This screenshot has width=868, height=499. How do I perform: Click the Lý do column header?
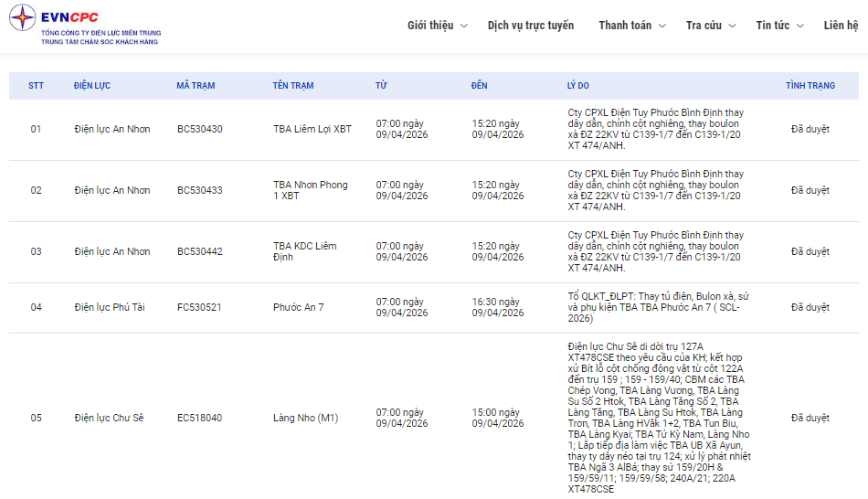[x=577, y=86]
